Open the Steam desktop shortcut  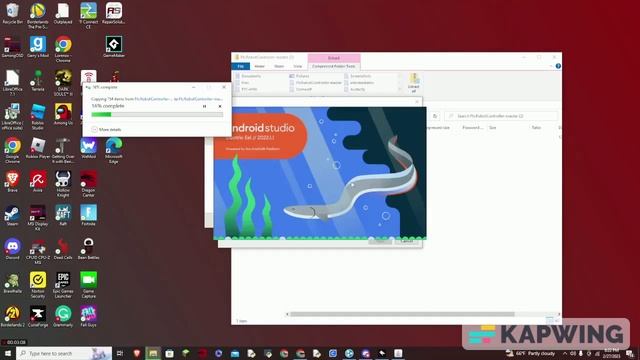pyautogui.click(x=12, y=216)
